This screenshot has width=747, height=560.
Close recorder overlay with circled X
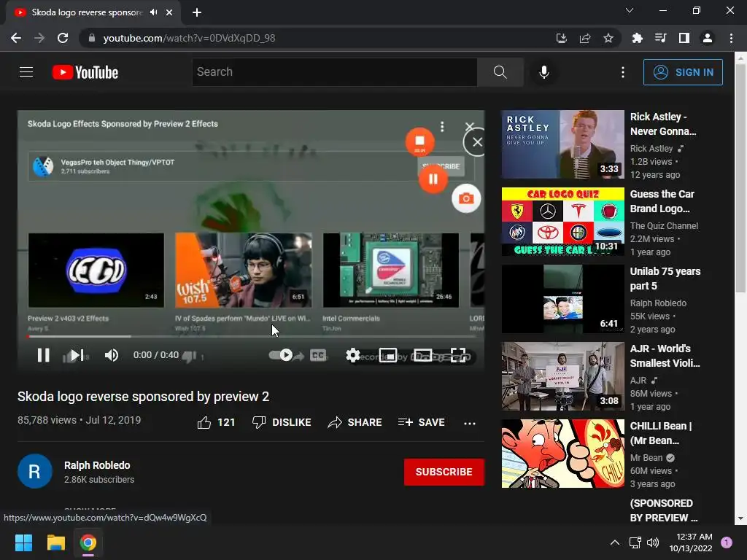tap(477, 142)
